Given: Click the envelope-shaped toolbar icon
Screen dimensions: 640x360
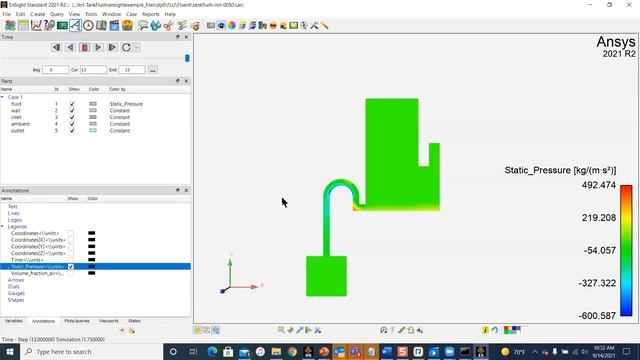Looking at the screenshot, I should coord(293,25).
